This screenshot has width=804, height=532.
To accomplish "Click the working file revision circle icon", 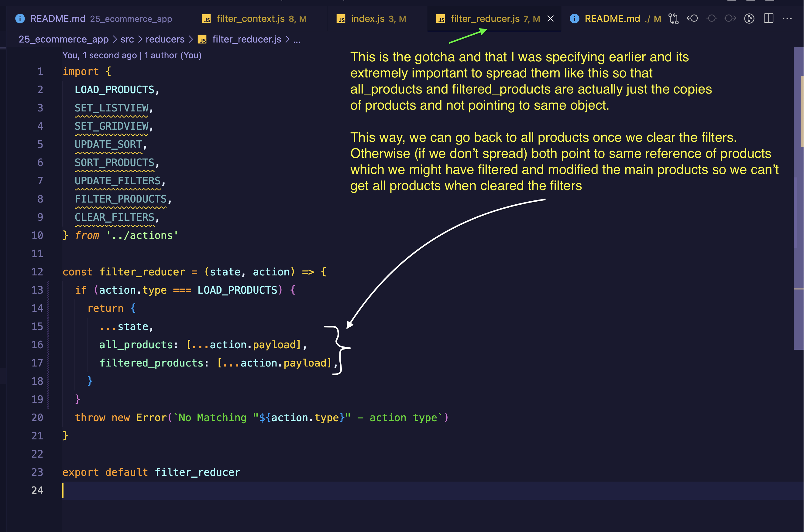I will pos(712,18).
